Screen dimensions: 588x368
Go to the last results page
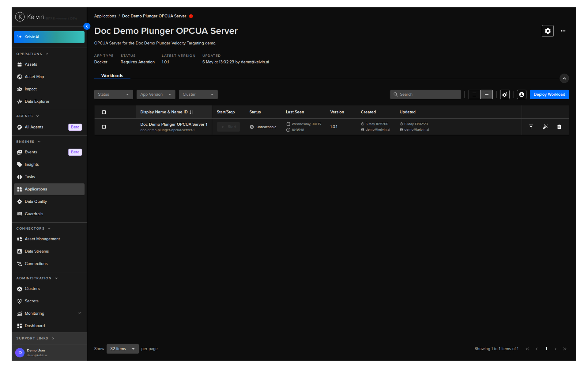point(565,349)
